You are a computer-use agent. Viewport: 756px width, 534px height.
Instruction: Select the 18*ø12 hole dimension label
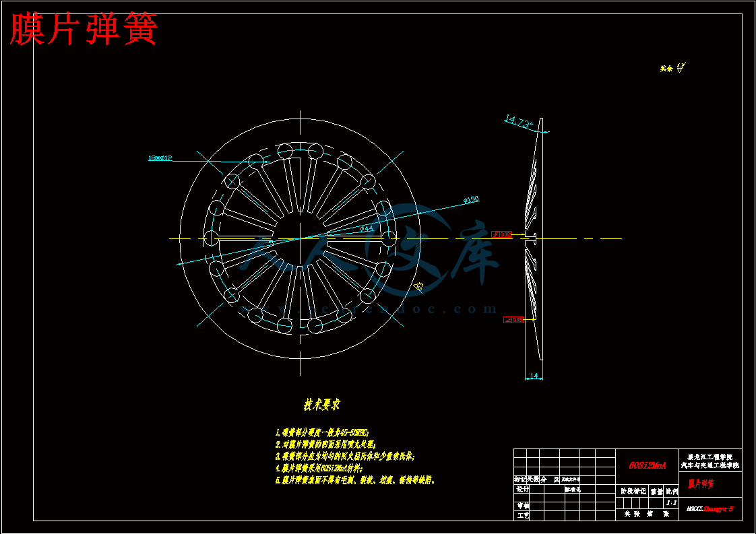point(160,158)
